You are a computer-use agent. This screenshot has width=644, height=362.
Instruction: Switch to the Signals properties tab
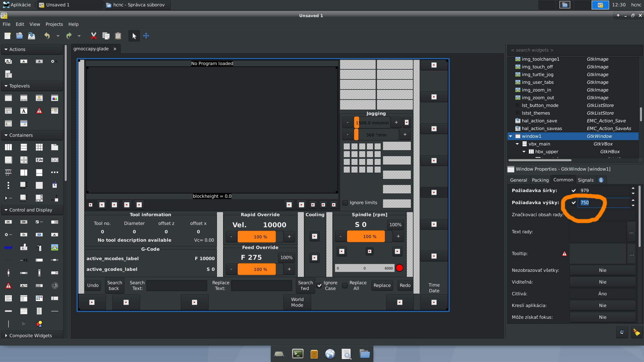click(x=586, y=180)
